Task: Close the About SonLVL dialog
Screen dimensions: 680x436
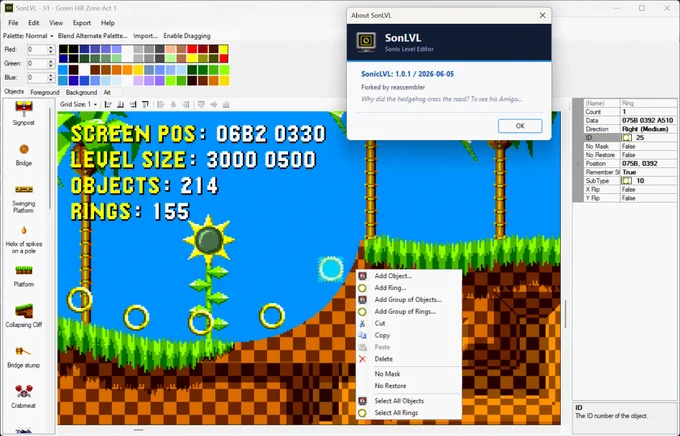Action: (x=542, y=15)
